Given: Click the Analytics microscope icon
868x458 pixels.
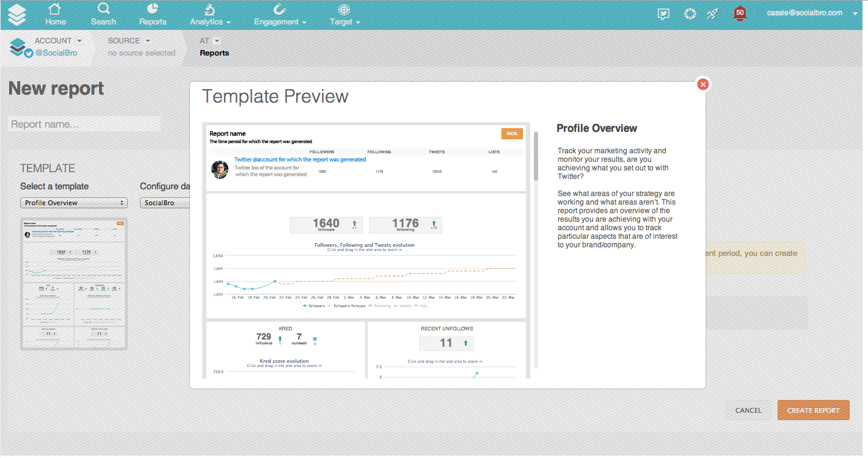Looking at the screenshot, I should tap(210, 9).
